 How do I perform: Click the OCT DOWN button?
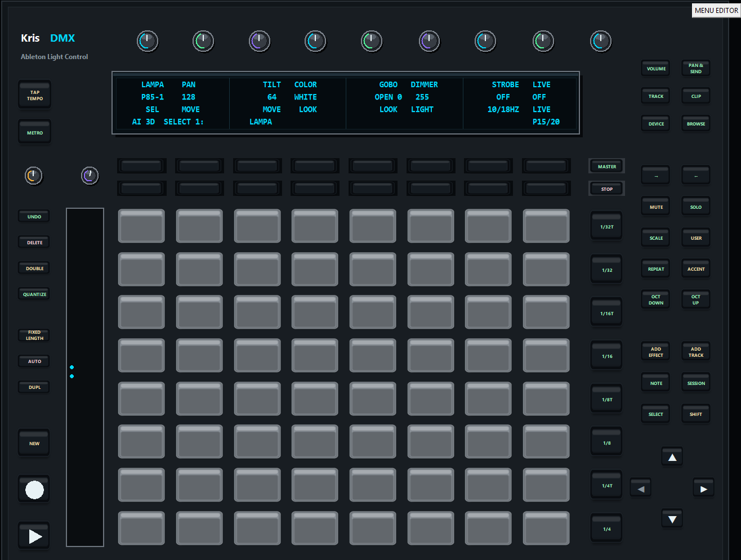tap(656, 300)
